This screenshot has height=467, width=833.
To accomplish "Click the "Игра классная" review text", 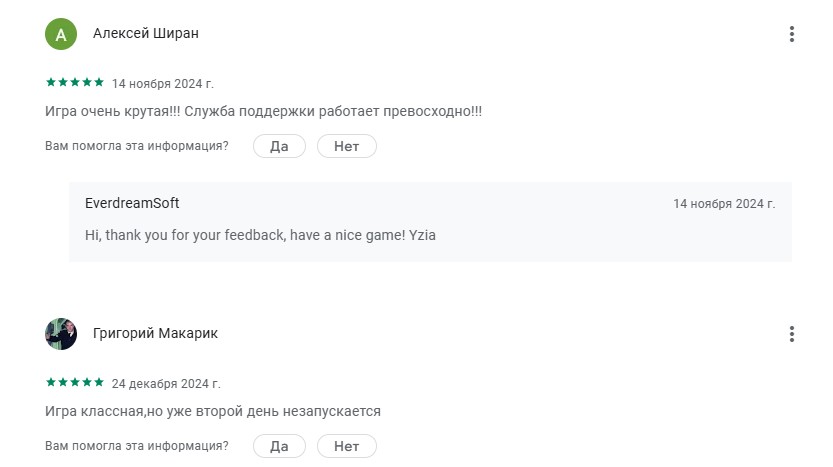I will (213, 411).
